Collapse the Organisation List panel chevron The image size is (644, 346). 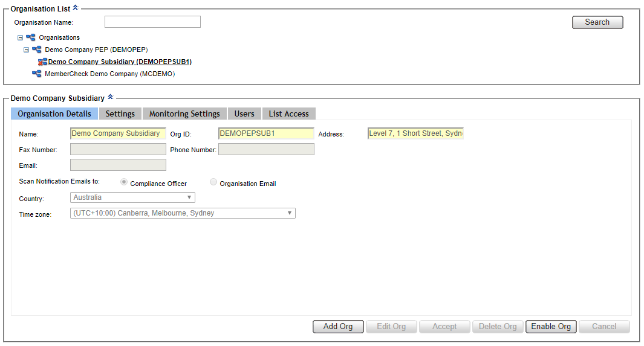coord(75,7)
